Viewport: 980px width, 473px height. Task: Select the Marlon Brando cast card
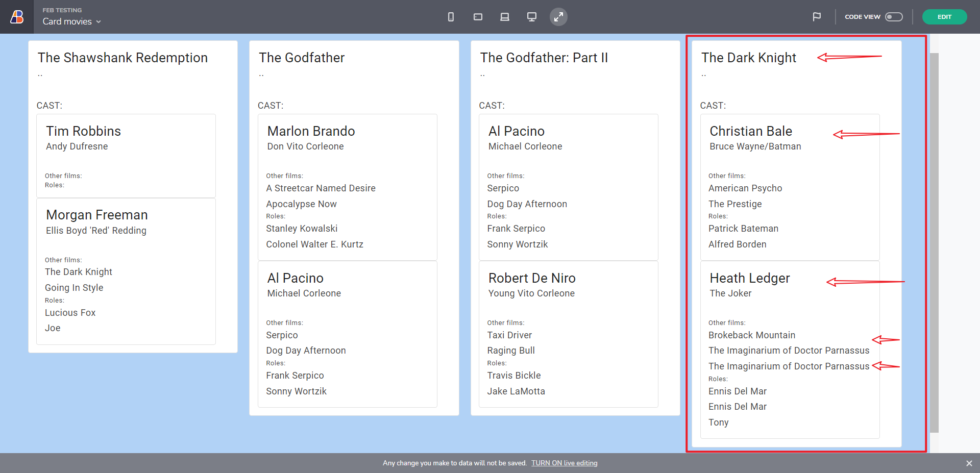[x=347, y=187]
